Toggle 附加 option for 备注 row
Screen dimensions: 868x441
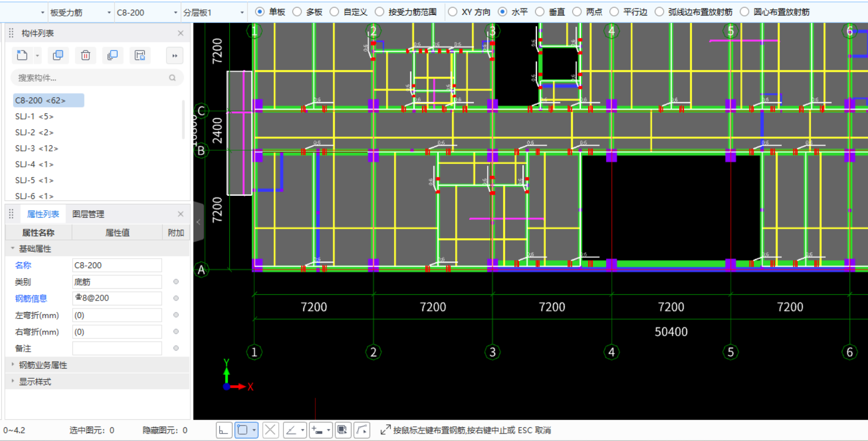(x=176, y=348)
